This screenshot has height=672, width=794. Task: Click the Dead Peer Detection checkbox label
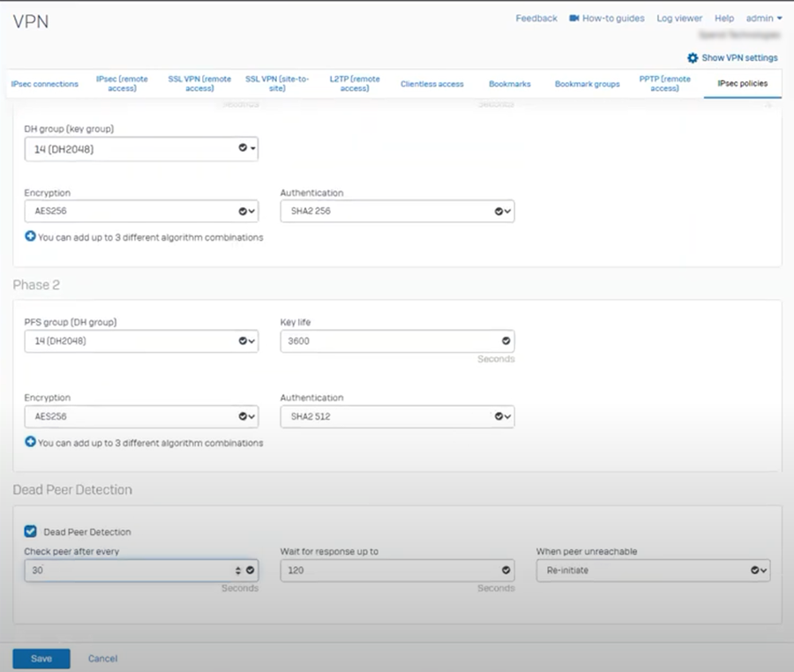(87, 532)
